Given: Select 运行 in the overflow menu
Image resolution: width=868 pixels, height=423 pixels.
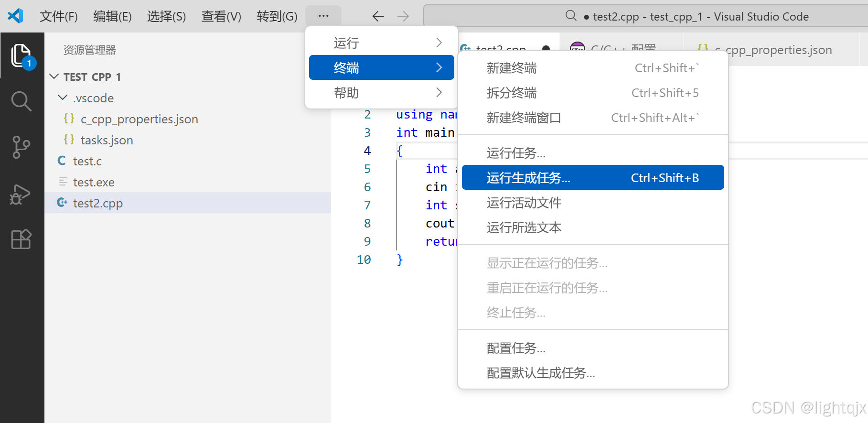Looking at the screenshot, I should [x=382, y=43].
